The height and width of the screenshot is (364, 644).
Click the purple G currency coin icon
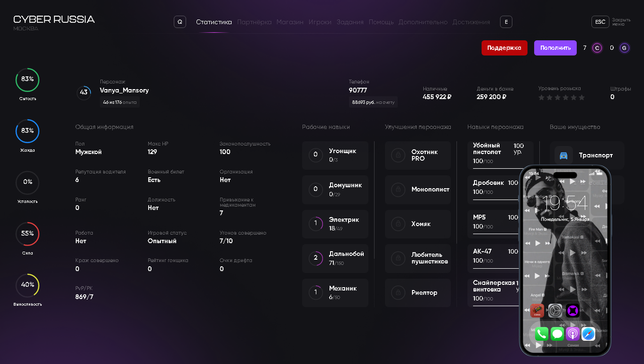(624, 48)
